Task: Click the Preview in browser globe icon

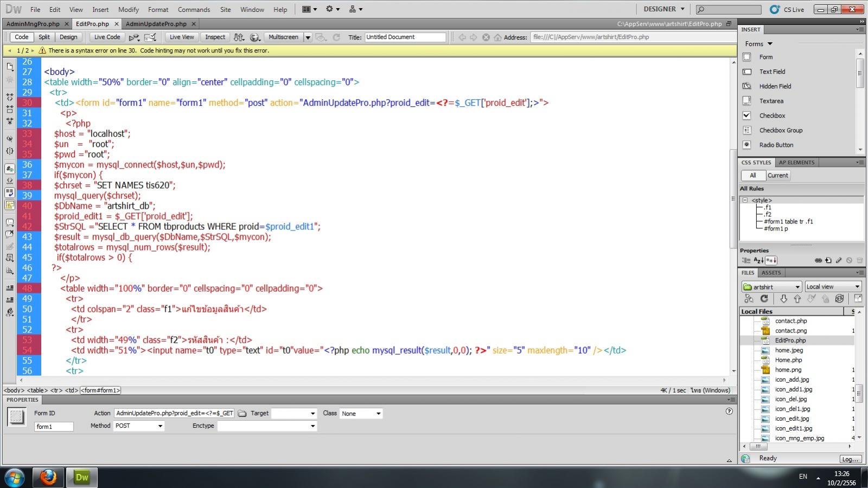Action: 255,37
